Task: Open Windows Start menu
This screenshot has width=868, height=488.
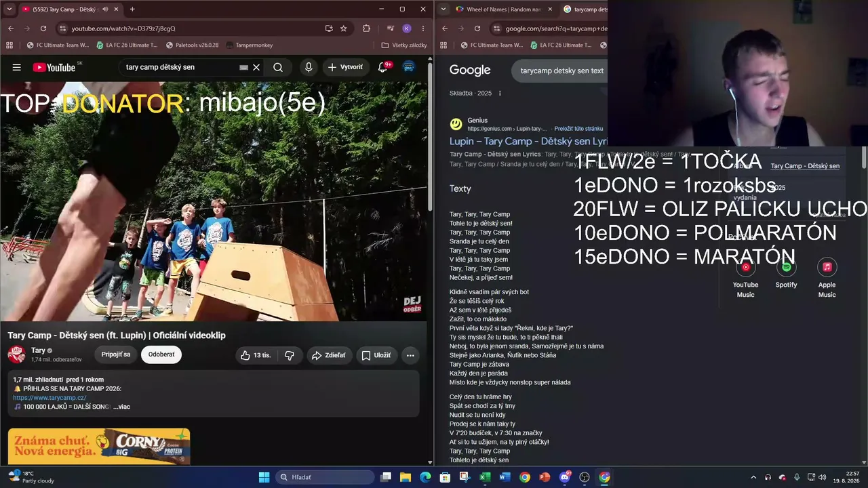Action: click(x=264, y=477)
